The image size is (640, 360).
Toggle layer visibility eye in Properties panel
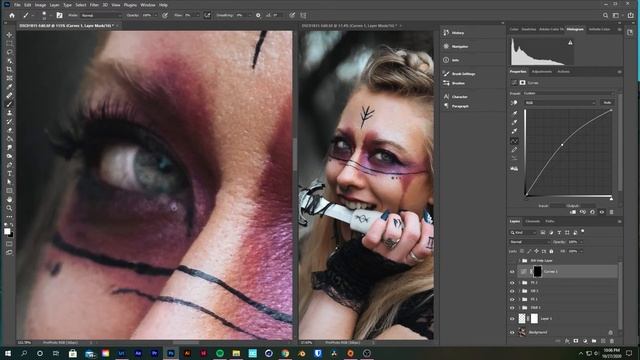click(x=602, y=212)
